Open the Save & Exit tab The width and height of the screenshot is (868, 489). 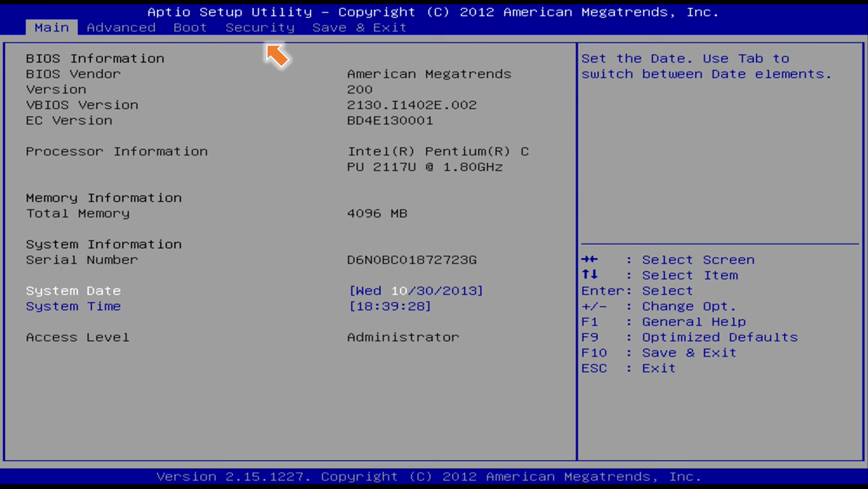coord(359,27)
